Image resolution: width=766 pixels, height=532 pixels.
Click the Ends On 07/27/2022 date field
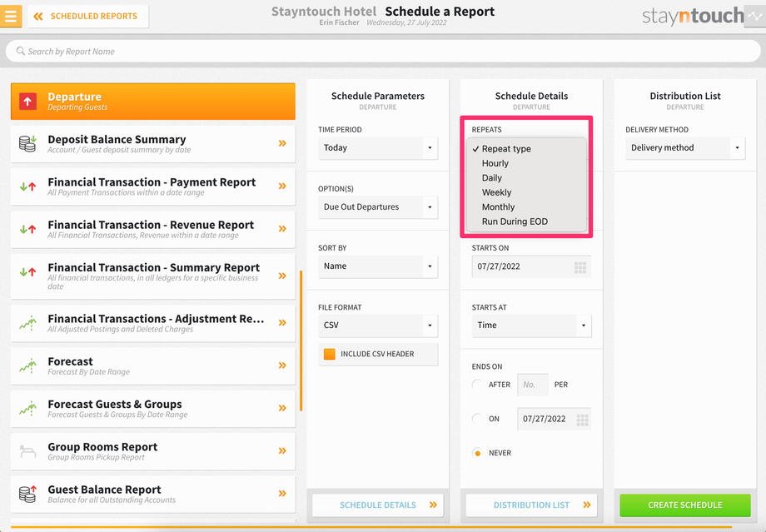tap(554, 419)
